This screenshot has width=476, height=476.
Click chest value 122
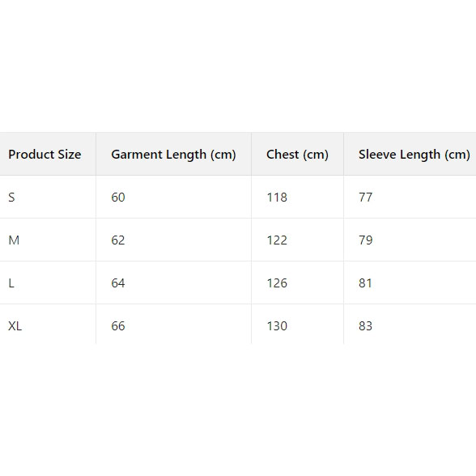tap(277, 240)
